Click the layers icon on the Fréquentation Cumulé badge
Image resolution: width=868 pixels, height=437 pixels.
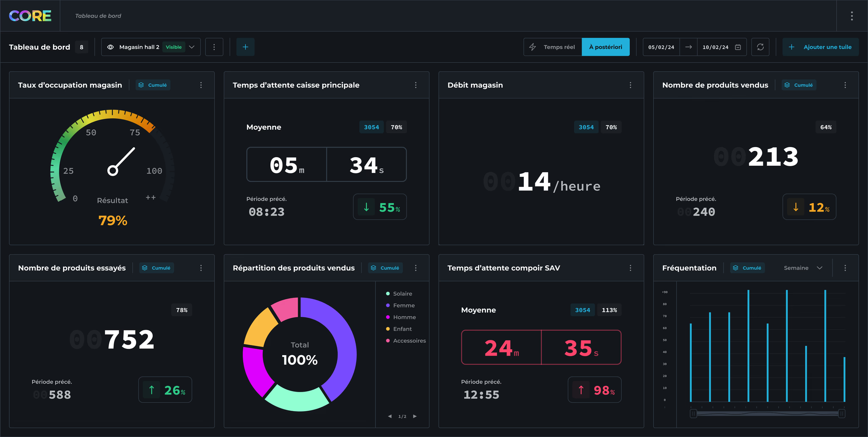point(735,267)
